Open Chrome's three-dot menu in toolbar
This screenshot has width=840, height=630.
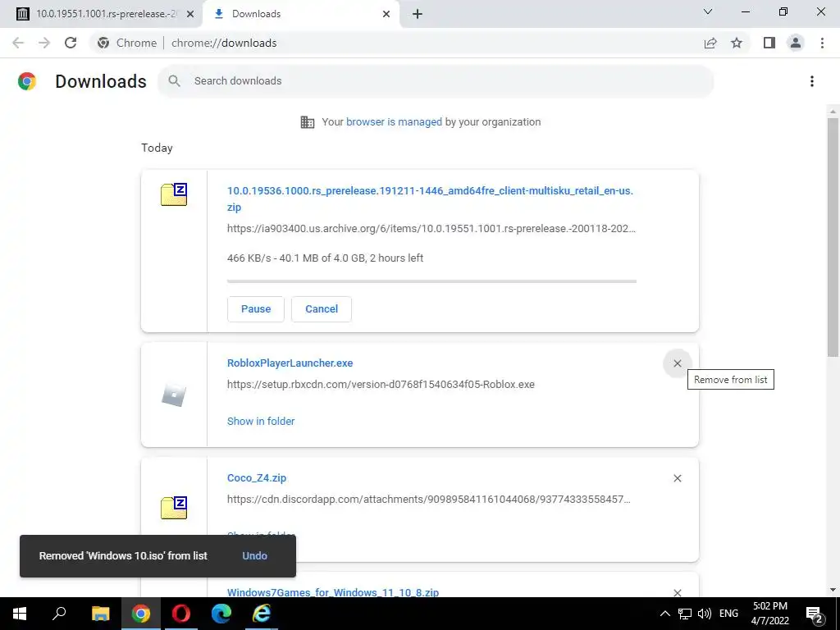(822, 43)
